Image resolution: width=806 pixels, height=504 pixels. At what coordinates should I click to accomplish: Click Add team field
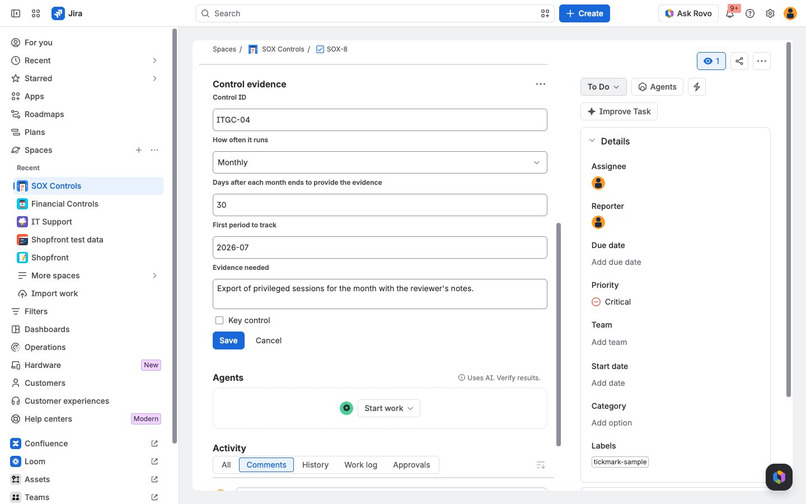[609, 343]
